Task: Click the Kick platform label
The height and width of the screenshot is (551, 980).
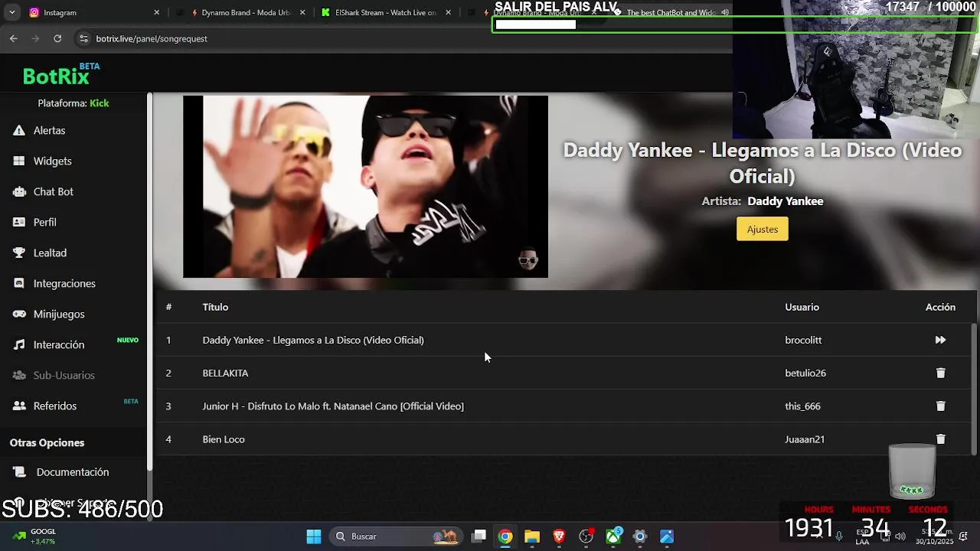Action: (100, 103)
